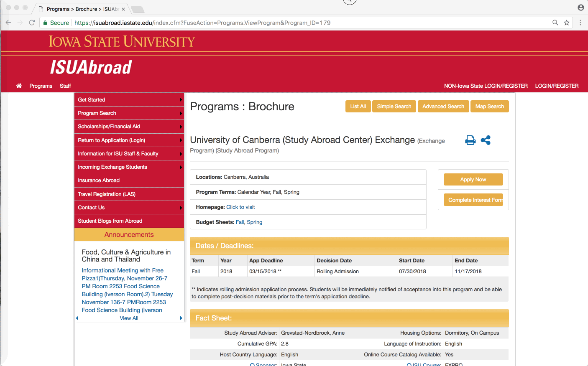Select the 11/17/2018 end date cell
This screenshot has width=588, height=366.
(481, 272)
